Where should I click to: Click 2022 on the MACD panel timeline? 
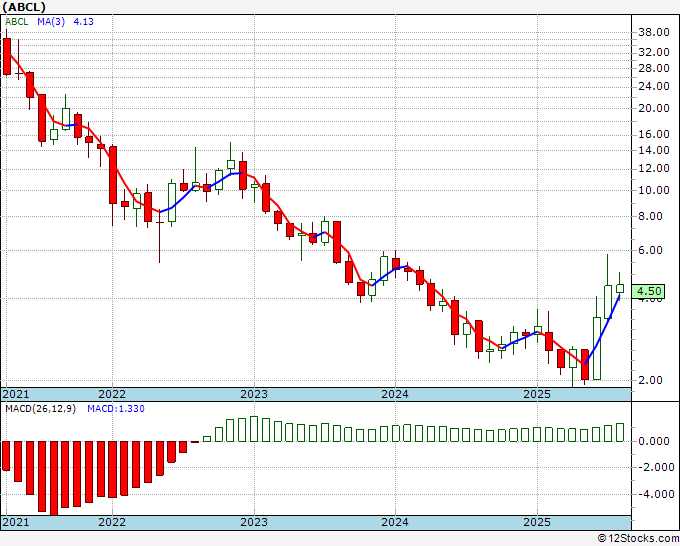112,522
